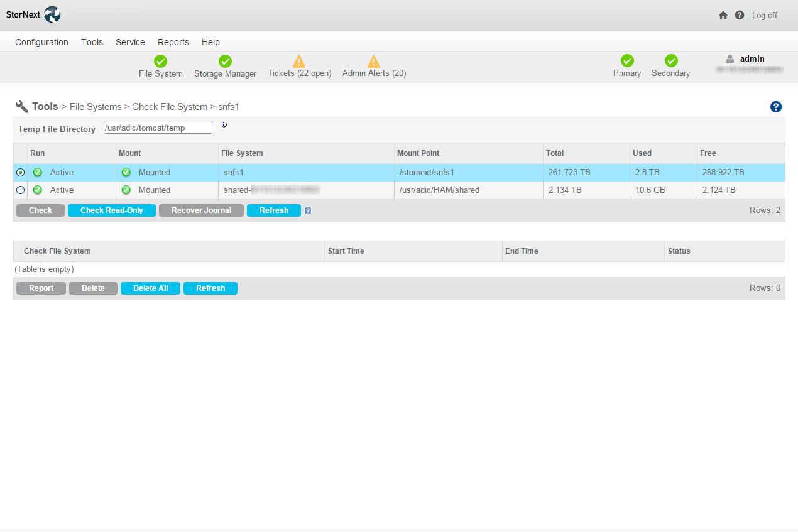This screenshot has height=532, width=798.
Task: Open help via header question mark icon
Action: pyautogui.click(x=740, y=15)
